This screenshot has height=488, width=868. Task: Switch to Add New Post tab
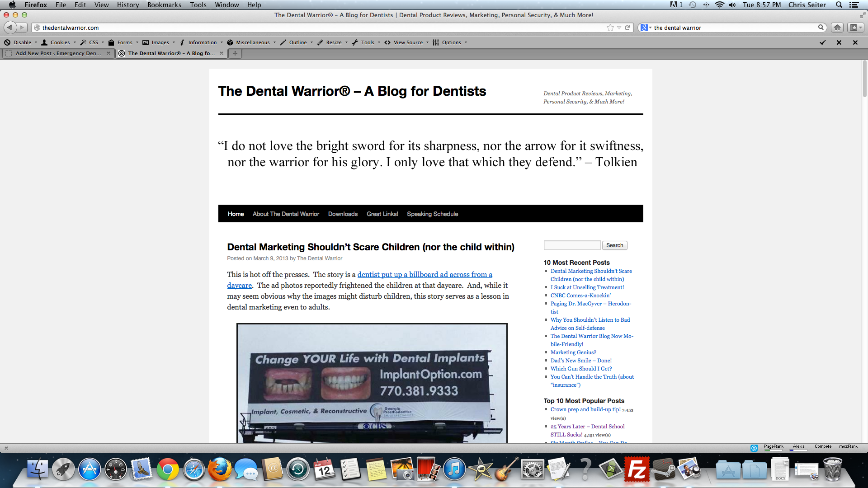click(x=58, y=53)
